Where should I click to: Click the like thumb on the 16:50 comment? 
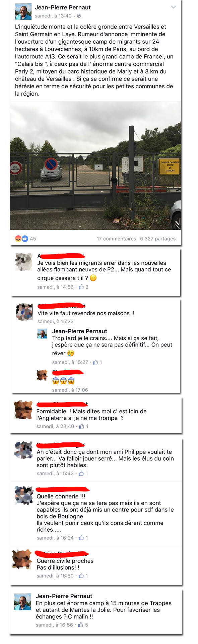81,576
